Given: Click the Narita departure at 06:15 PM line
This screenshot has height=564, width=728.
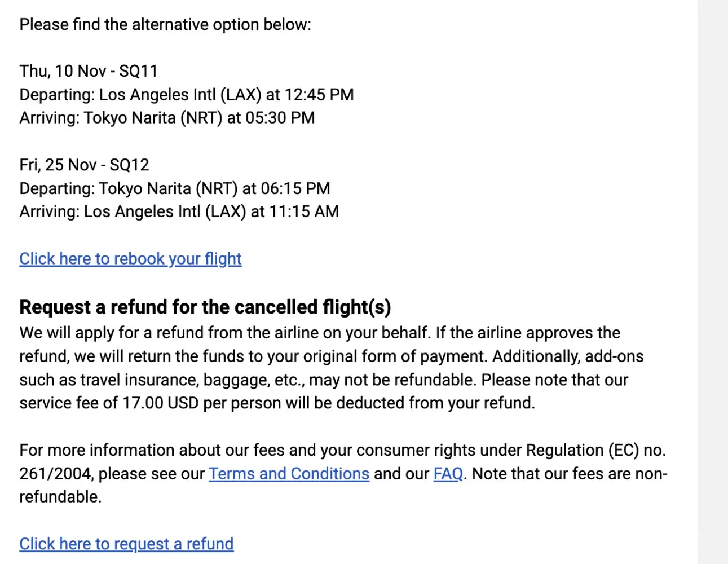Looking at the screenshot, I should (x=174, y=188).
